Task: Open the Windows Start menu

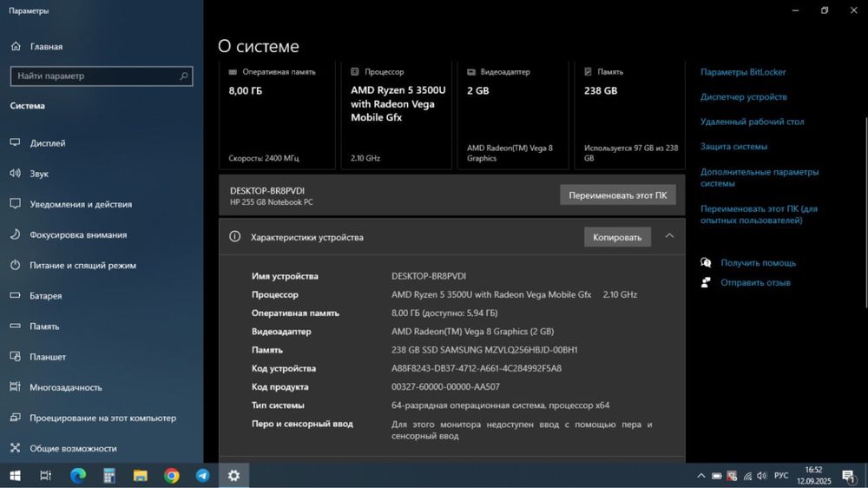Action: point(16,475)
